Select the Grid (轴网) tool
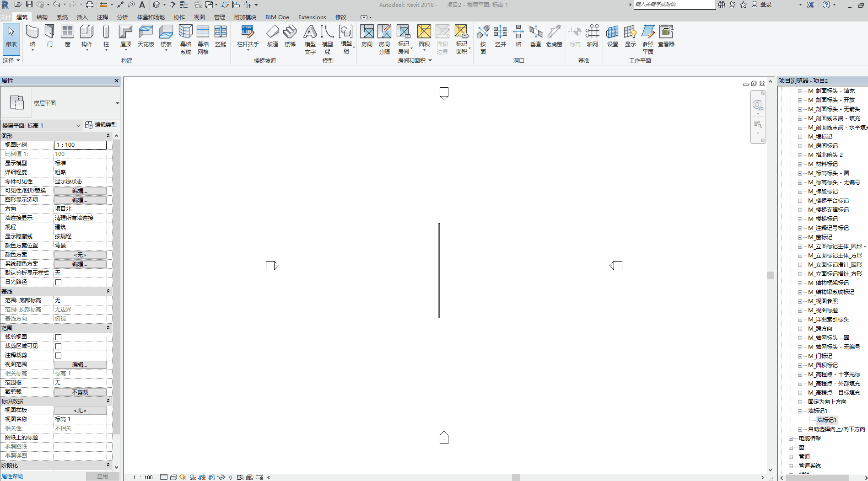The image size is (868, 481). 592,36
